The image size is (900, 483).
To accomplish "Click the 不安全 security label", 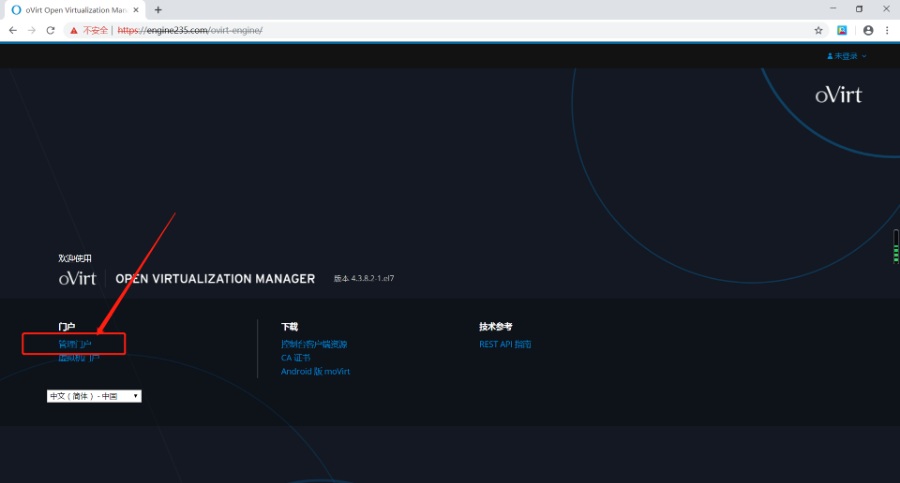I will pyautogui.click(x=95, y=30).
